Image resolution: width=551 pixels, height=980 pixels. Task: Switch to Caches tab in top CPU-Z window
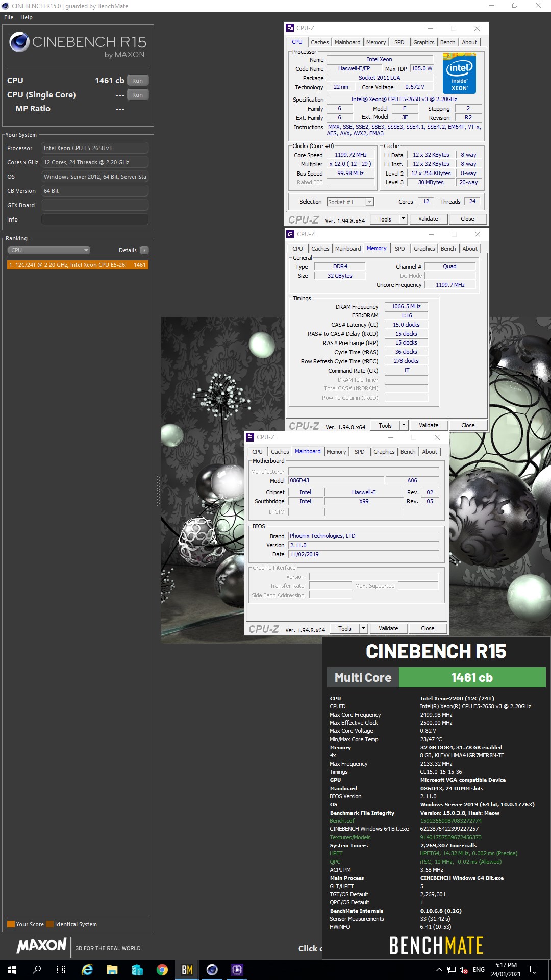tap(320, 42)
